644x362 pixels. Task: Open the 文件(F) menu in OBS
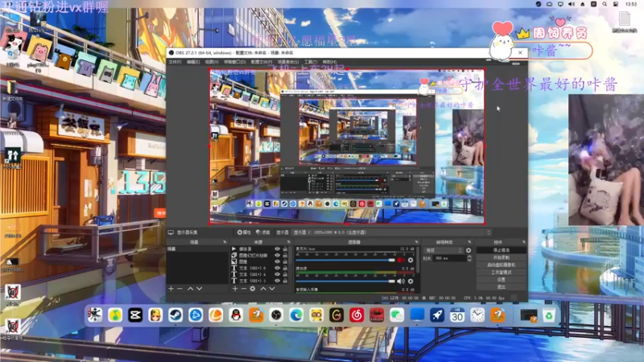click(175, 62)
